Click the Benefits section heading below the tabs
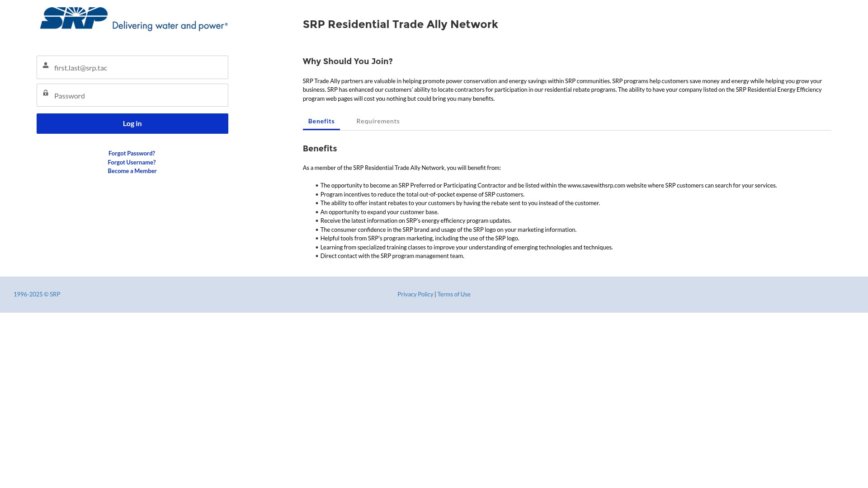 [x=320, y=149]
